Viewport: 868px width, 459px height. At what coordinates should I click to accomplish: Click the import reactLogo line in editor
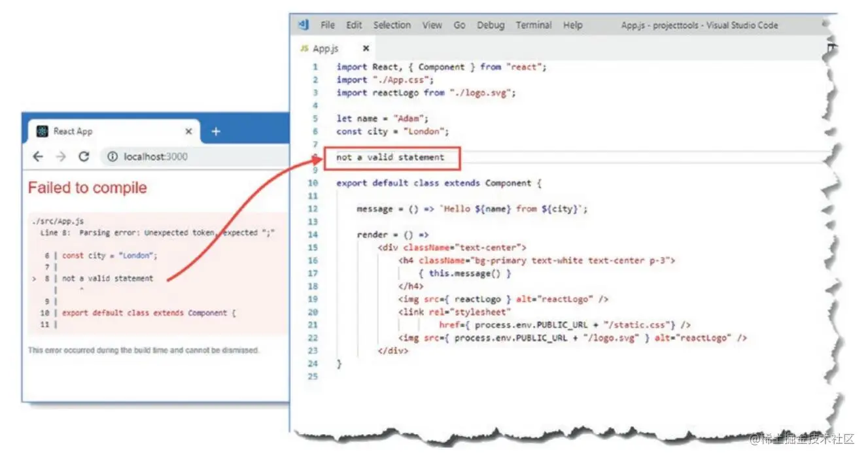pyautogui.click(x=426, y=93)
